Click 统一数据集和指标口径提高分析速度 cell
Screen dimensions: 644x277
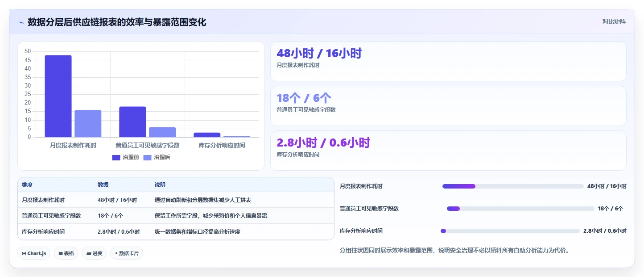point(198,232)
